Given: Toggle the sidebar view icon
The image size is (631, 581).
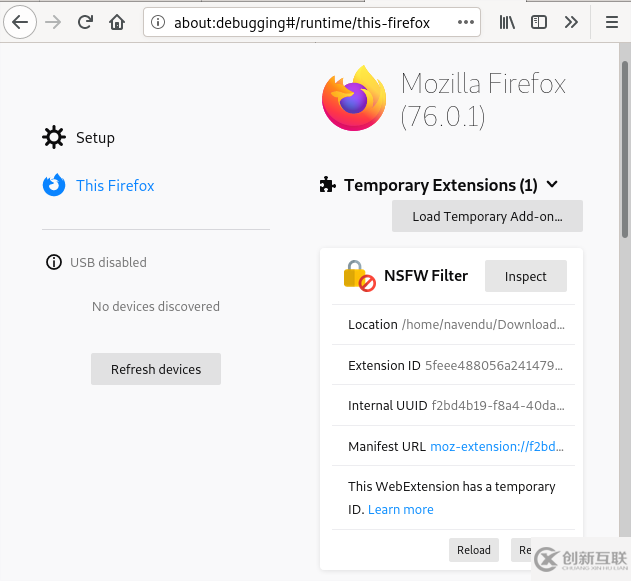Looking at the screenshot, I should [x=538, y=22].
